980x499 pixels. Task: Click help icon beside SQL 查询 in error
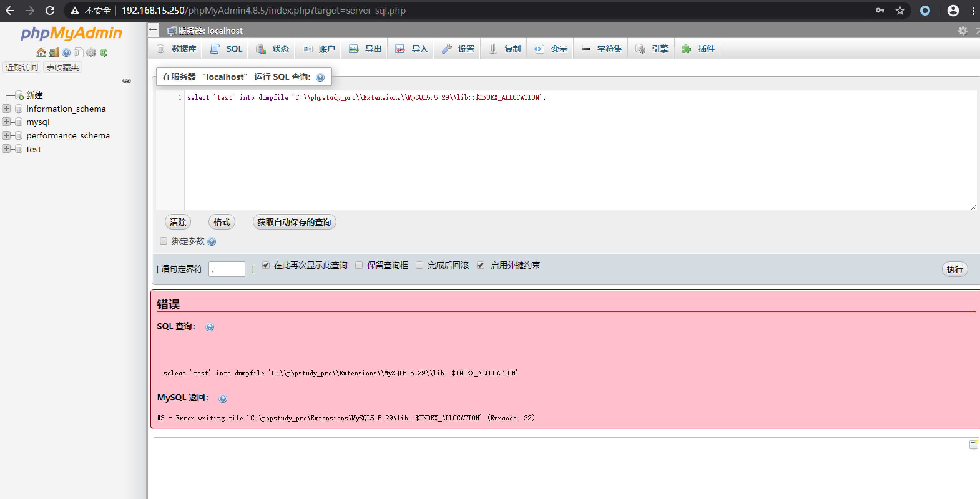pyautogui.click(x=210, y=327)
